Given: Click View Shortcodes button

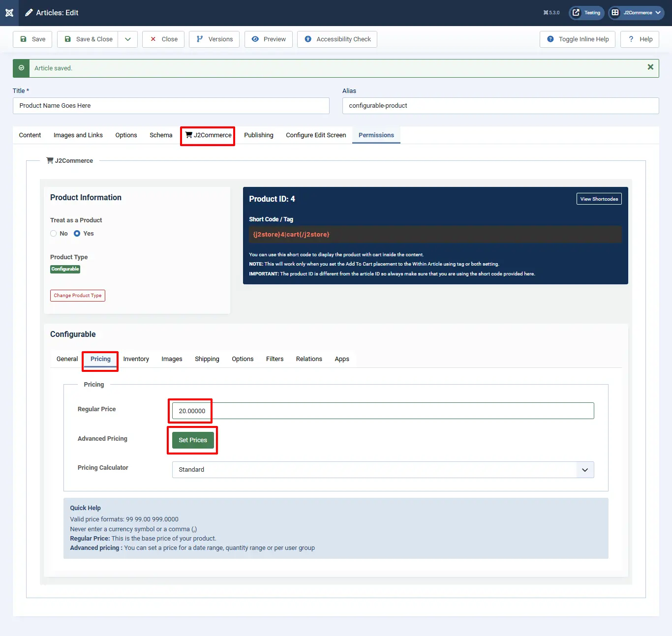Looking at the screenshot, I should point(599,199).
